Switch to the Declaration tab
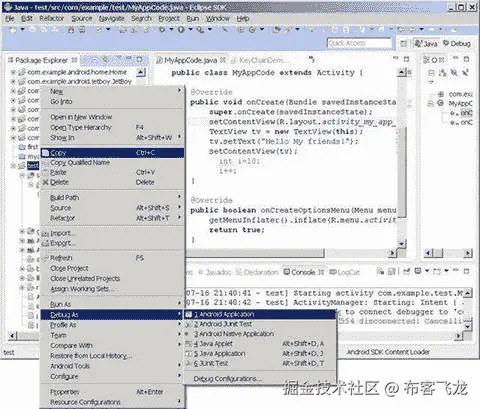This screenshot has width=480, height=409. coord(257,272)
